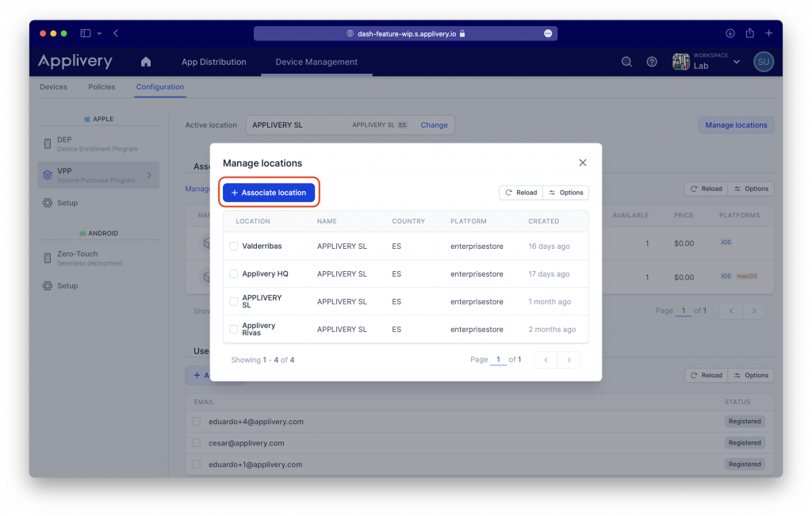
Task: Click the macOS platform tag
Action: coord(747,277)
